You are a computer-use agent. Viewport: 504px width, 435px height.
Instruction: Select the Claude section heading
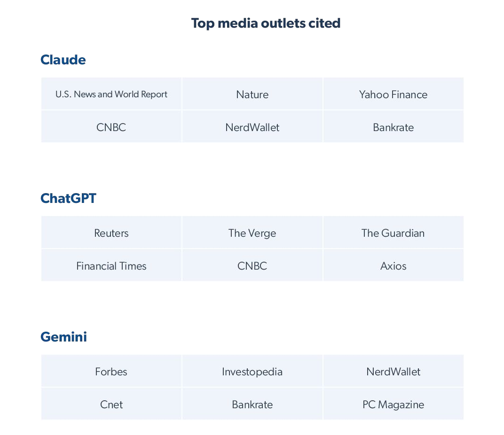click(x=63, y=60)
